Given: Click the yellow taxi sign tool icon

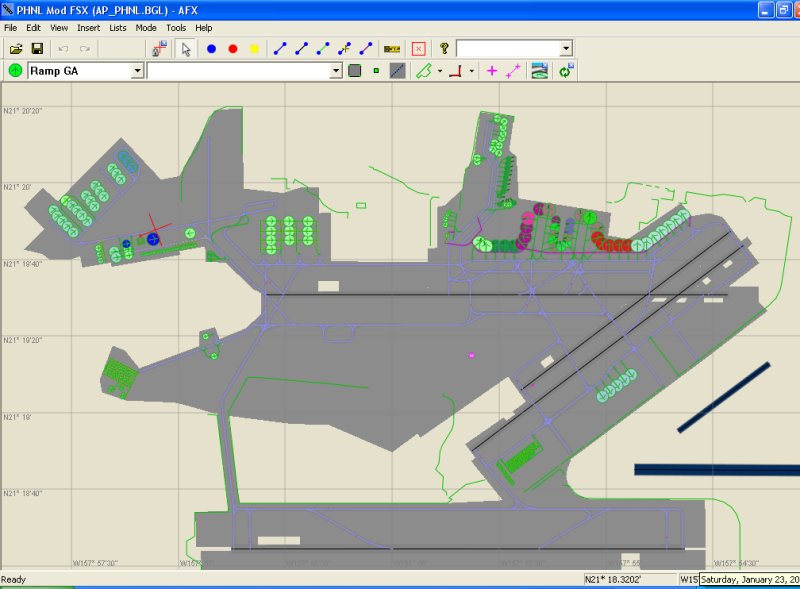Looking at the screenshot, I should (x=392, y=48).
